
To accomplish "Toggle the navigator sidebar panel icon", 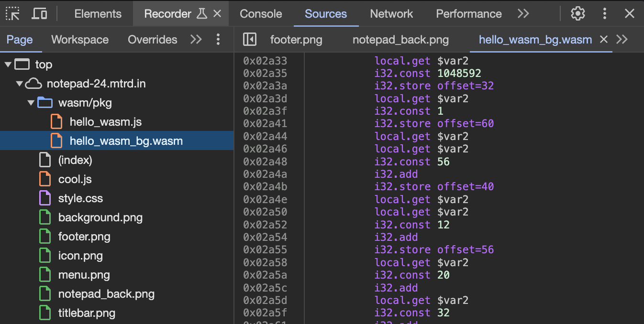I will (x=249, y=40).
